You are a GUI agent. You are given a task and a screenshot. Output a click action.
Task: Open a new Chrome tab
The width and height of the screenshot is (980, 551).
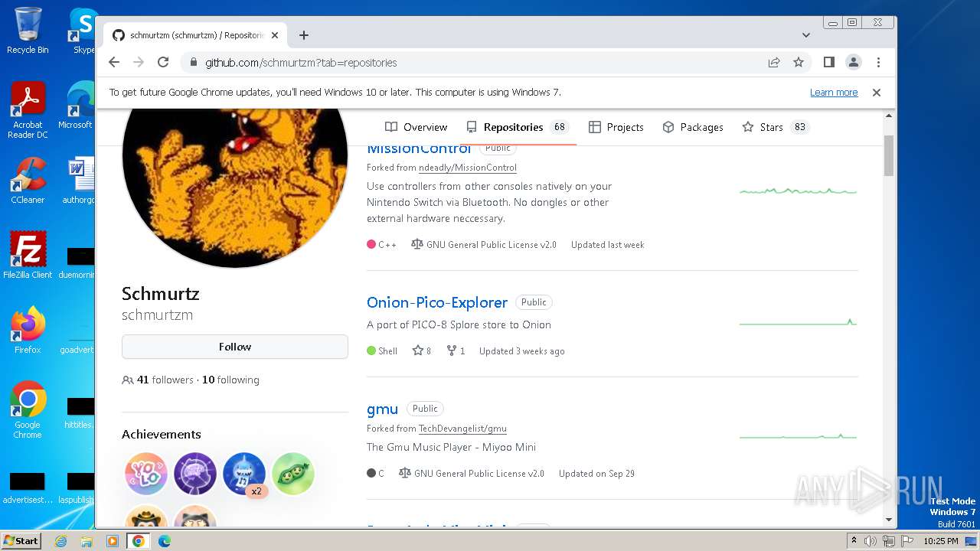point(304,35)
